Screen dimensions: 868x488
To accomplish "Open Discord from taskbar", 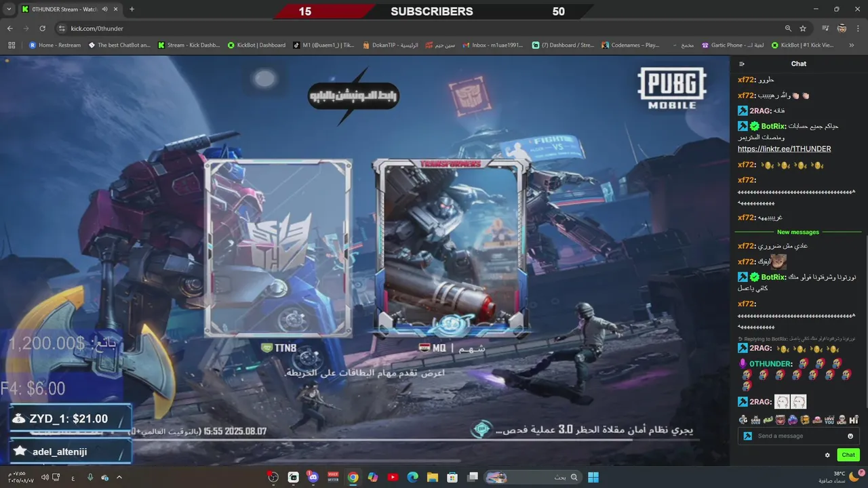I will [x=313, y=477].
